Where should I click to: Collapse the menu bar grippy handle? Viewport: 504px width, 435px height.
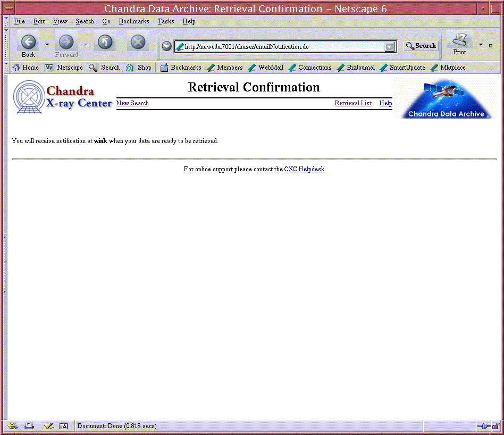6,21
